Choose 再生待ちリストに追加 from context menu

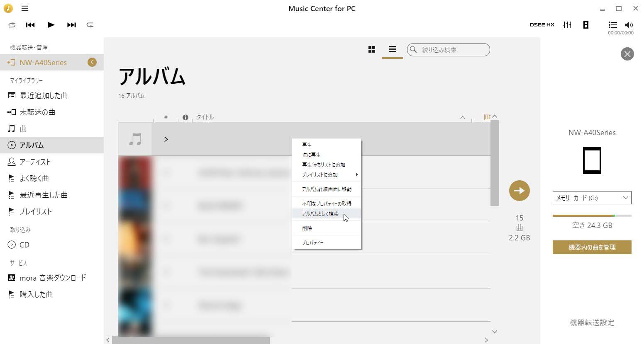[x=327, y=165]
